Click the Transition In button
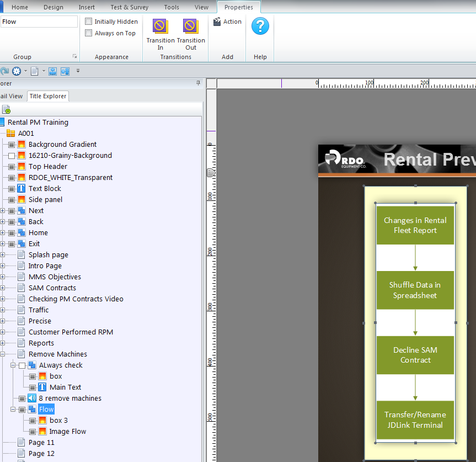 [x=161, y=34]
